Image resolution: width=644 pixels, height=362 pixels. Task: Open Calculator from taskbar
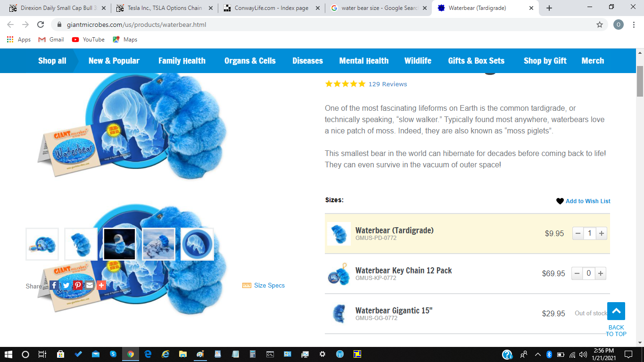pyautogui.click(x=253, y=354)
